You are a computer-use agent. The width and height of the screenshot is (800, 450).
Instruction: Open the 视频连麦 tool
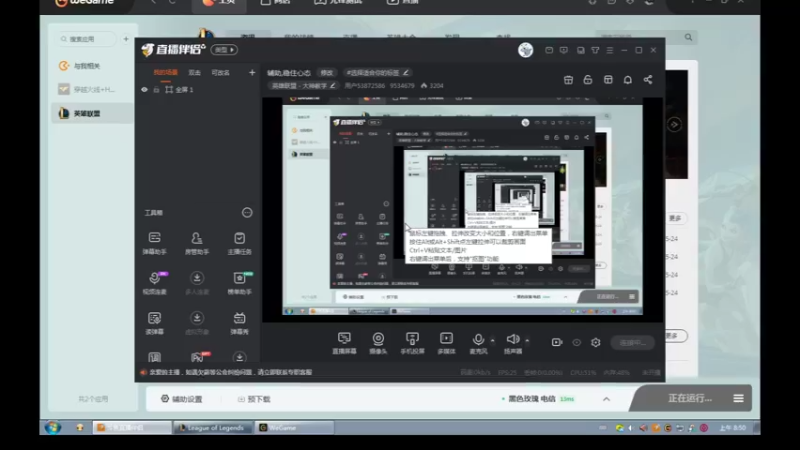tap(154, 283)
